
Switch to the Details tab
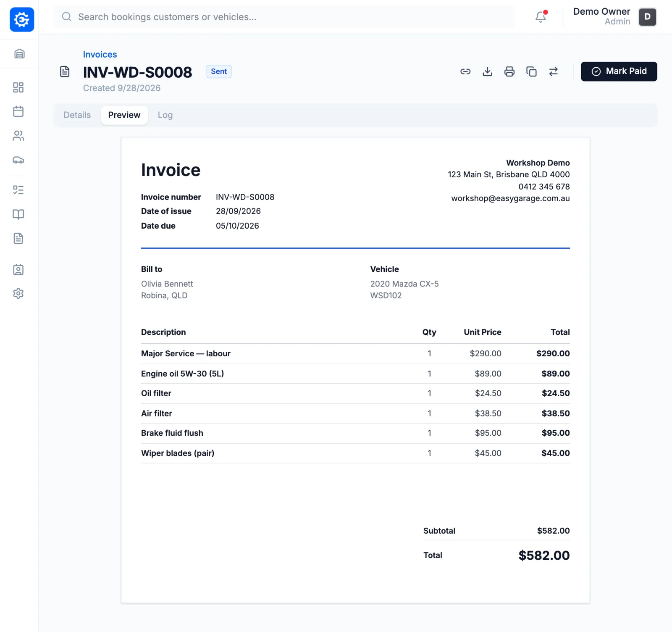click(x=77, y=115)
